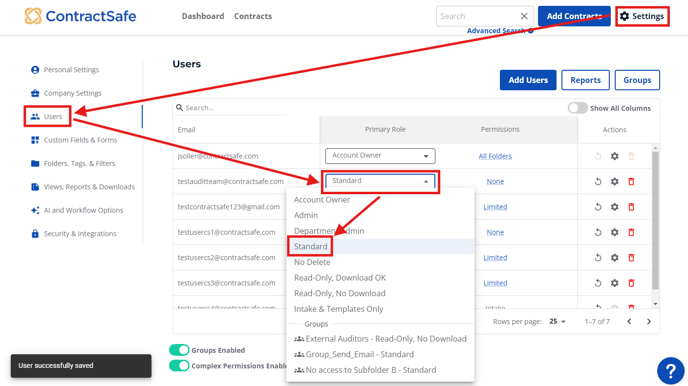Viewport: 688px width, 386px height.
Task: Select Read-Only, No Download from role list
Action: pyautogui.click(x=340, y=293)
